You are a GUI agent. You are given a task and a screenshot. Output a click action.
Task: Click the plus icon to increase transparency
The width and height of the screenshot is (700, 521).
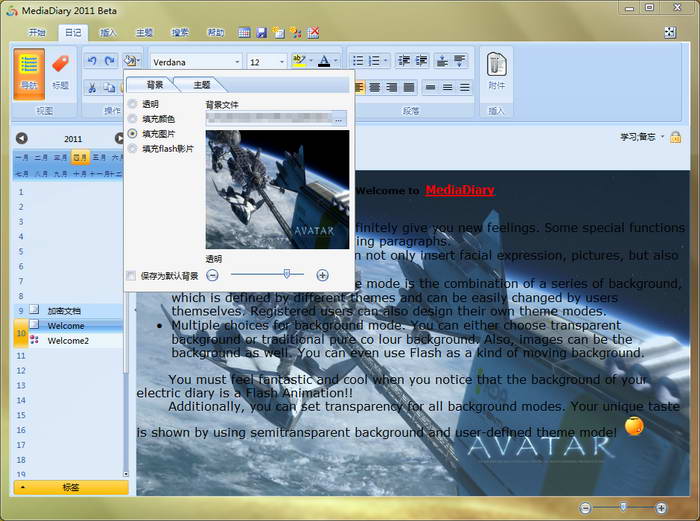pyautogui.click(x=322, y=275)
